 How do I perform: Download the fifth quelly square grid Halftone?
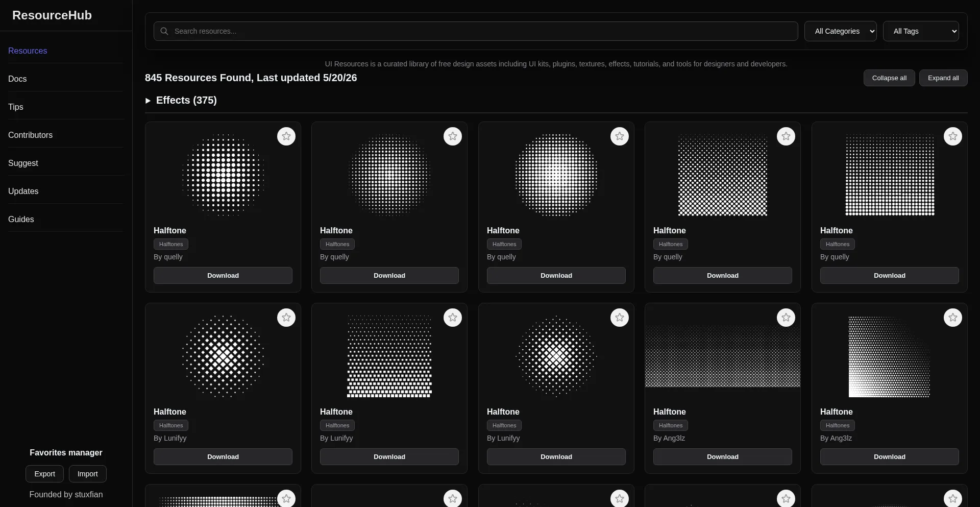[x=890, y=275]
